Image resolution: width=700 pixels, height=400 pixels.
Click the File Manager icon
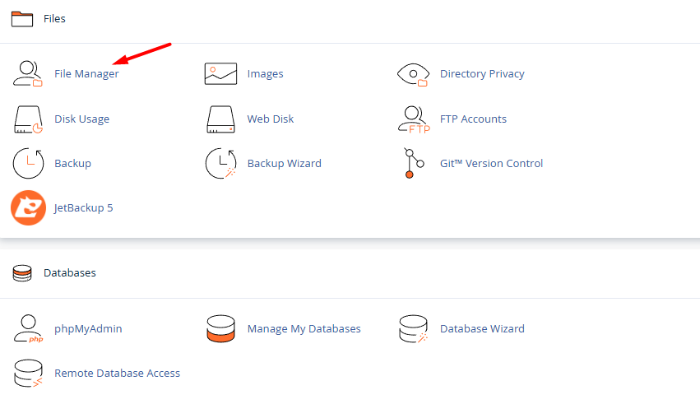click(x=27, y=74)
